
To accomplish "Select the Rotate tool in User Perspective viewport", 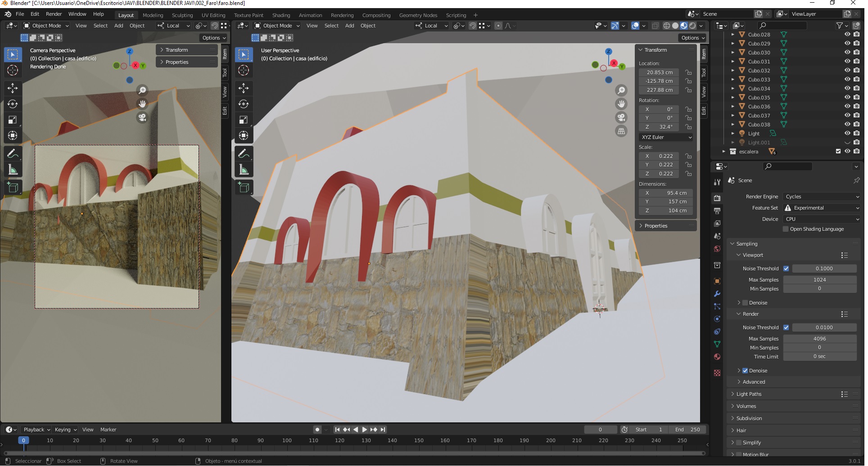I will (x=244, y=104).
